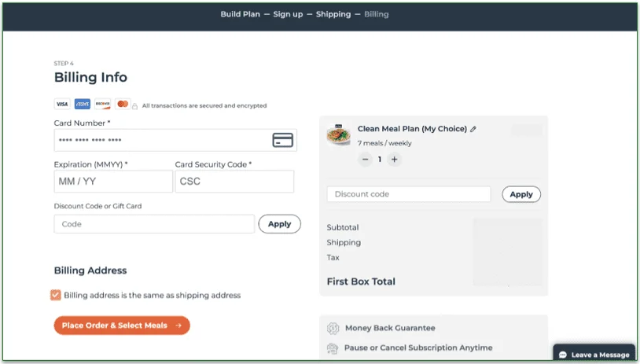Click the chat bubble icon in Leave a Message
The height and width of the screenshot is (364, 640).
point(563,355)
